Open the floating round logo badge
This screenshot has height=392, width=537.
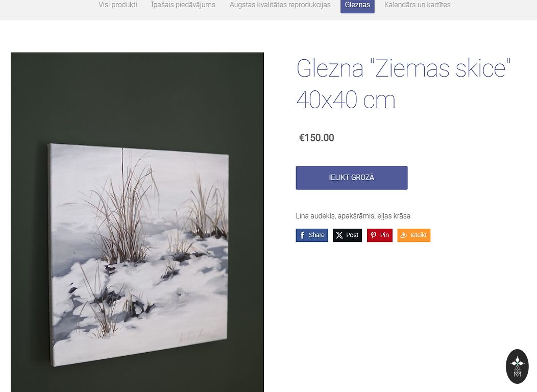tap(517, 366)
